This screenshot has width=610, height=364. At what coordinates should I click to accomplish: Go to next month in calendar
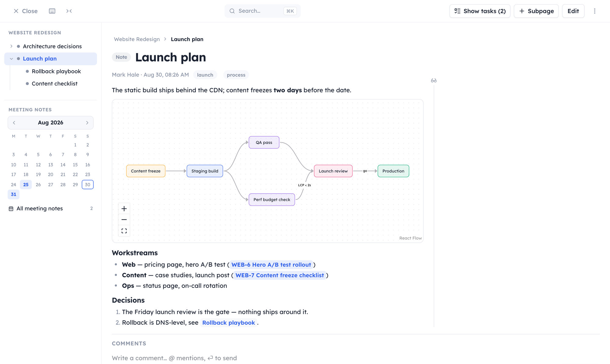(87, 123)
